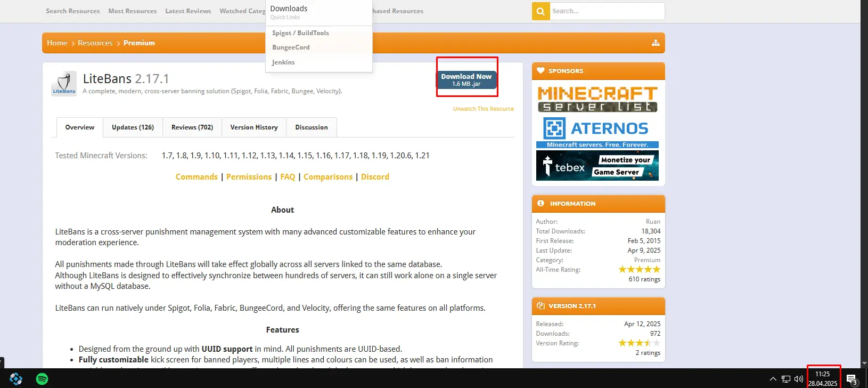Click the orange search magnifier icon
868x388 pixels.
tap(541, 11)
